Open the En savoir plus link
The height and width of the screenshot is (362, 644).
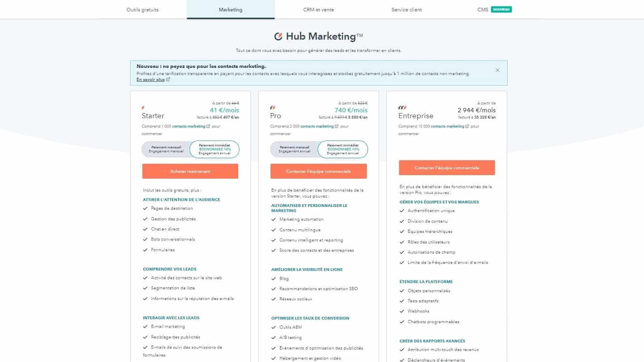150,80
